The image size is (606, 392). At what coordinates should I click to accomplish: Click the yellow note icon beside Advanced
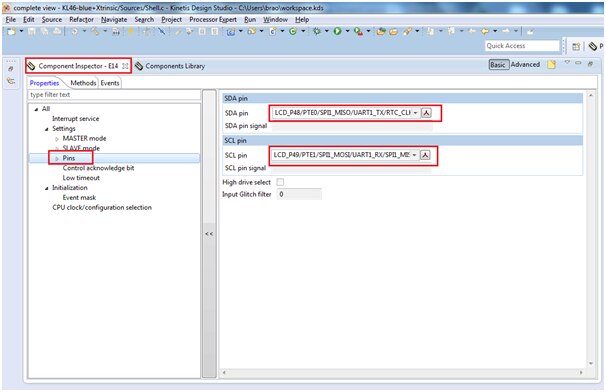pos(552,65)
